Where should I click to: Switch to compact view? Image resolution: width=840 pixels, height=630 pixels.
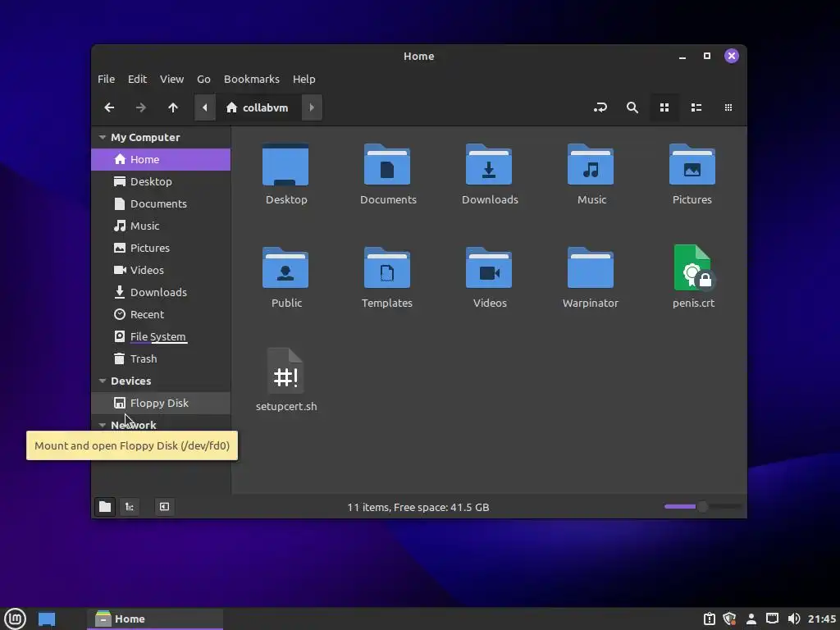[728, 107]
